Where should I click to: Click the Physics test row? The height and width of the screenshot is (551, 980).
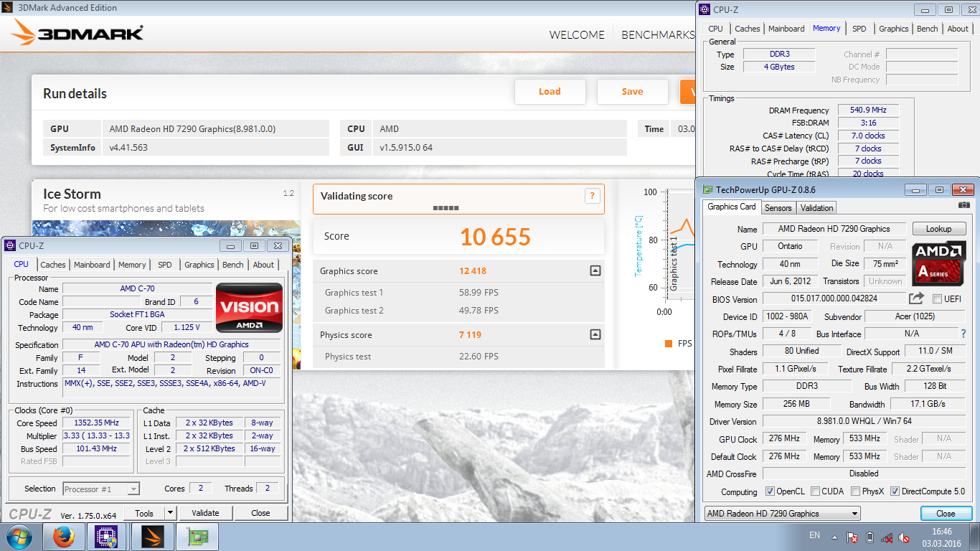[458, 356]
